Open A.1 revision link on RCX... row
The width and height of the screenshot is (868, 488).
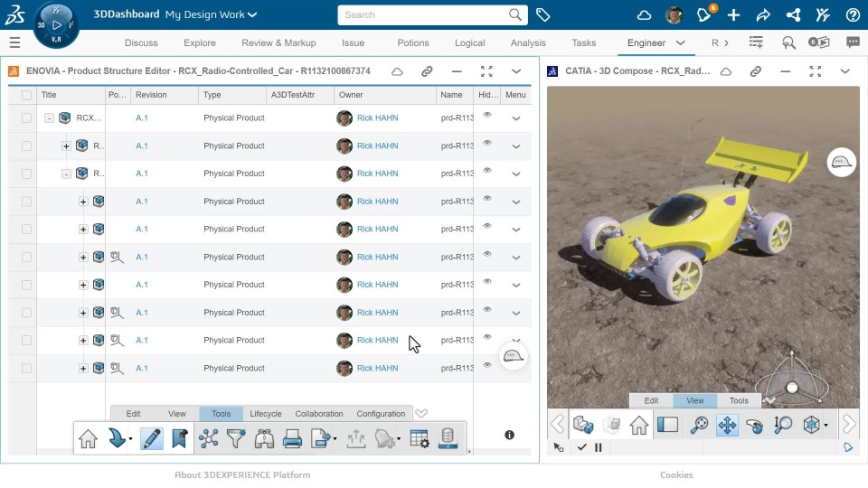142,117
